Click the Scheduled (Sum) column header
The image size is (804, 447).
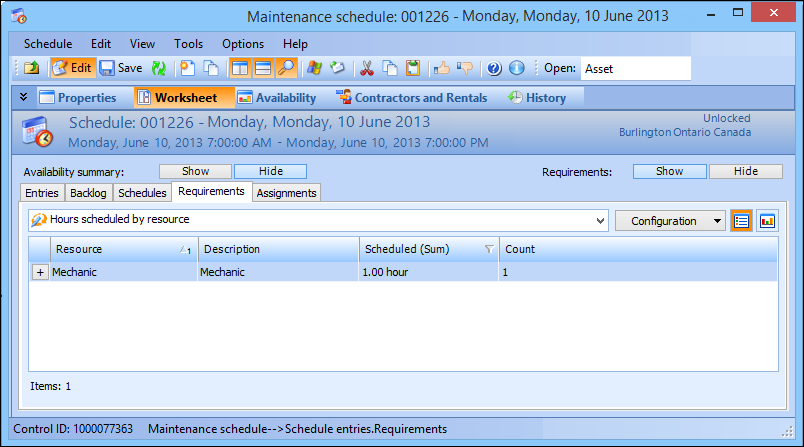tap(429, 249)
